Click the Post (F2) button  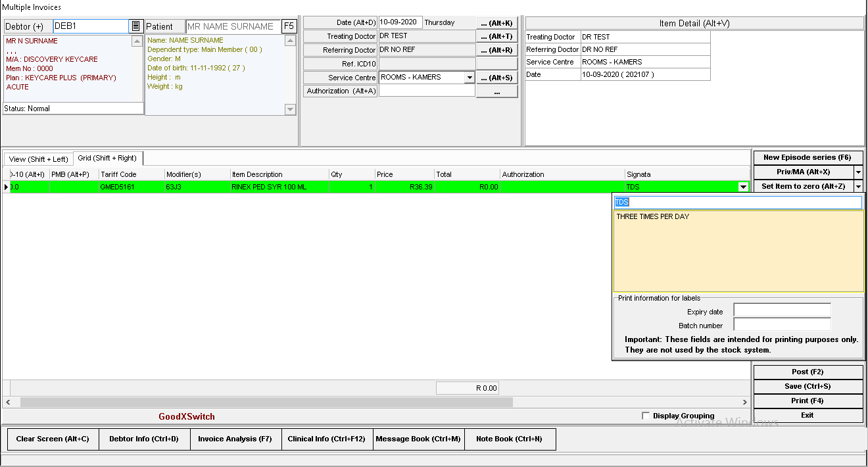coord(808,372)
